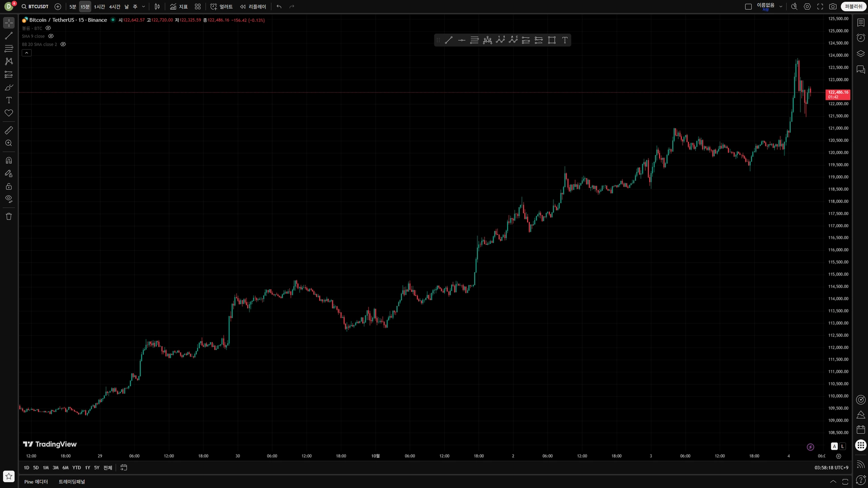Select the trend line drawing tool

[x=9, y=36]
